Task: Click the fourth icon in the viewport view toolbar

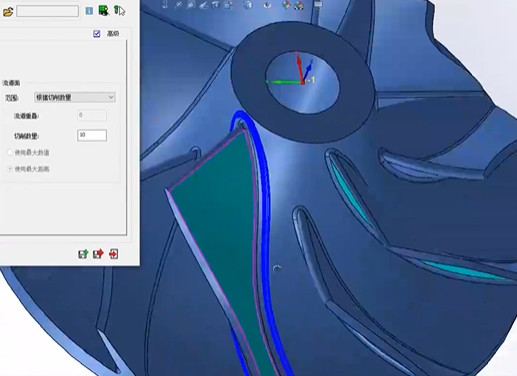Action: [203, 5]
